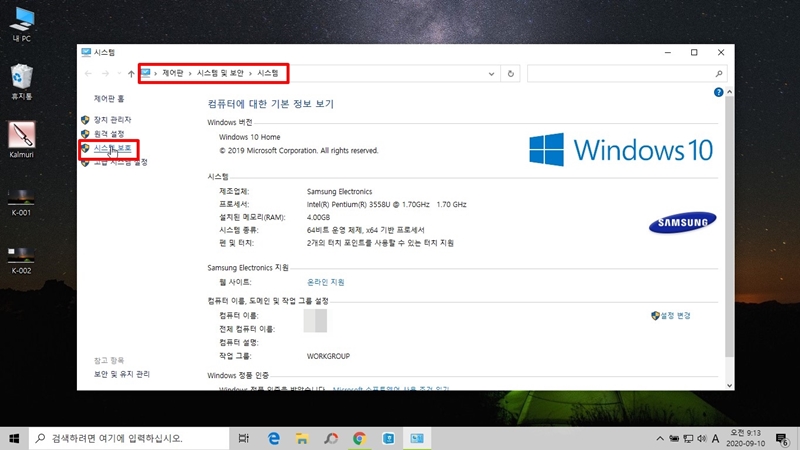
Task: Select the Kalmuri desktop shortcut
Action: point(21,140)
